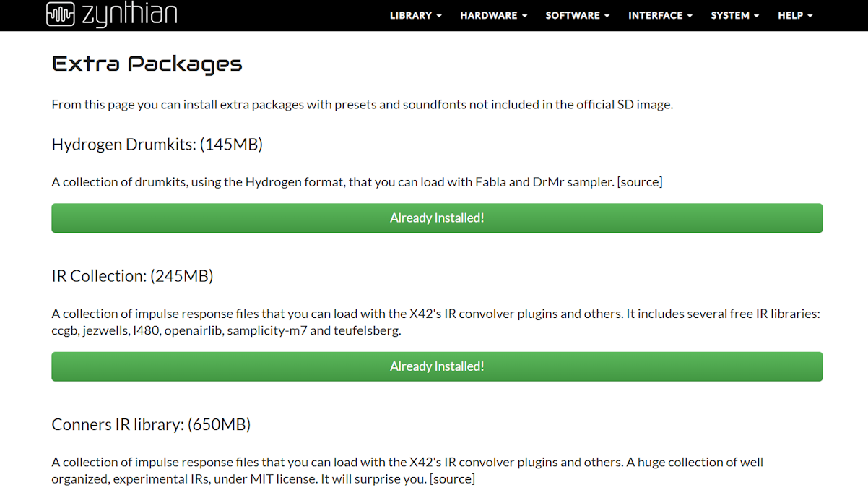Open the Hydrogen Drumkits [source] link

pos(640,182)
